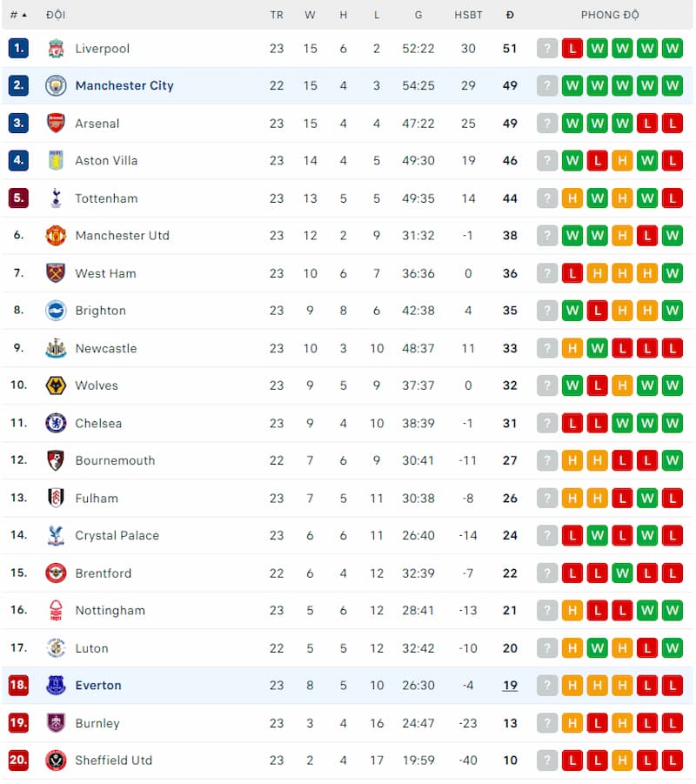Select the PHONG ĐỘ column header
Viewport: 696px width, 784px height.
coord(610,15)
